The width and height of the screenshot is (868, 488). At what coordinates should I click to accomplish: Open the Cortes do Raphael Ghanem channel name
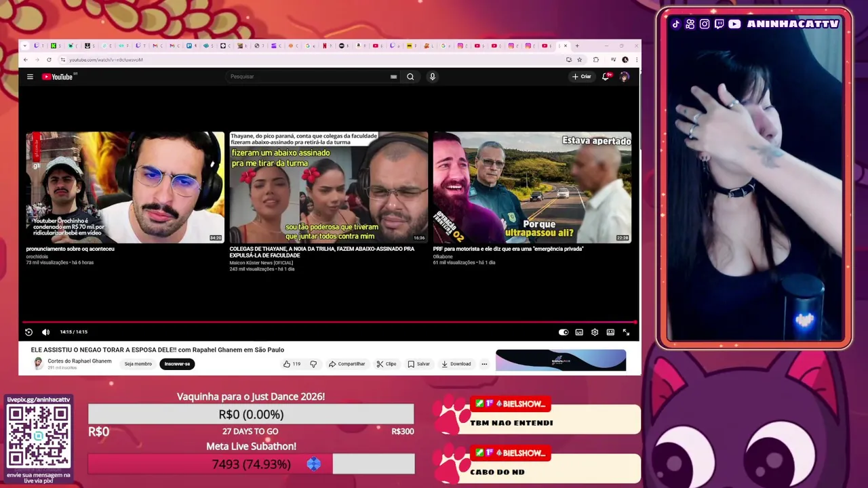(x=79, y=361)
